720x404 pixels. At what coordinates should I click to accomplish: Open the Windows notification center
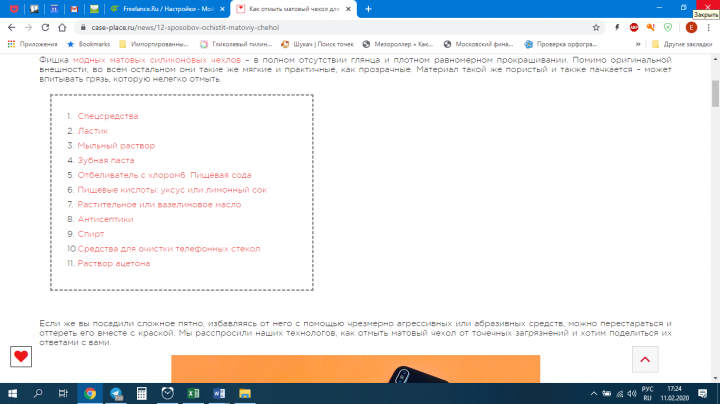click(703, 393)
